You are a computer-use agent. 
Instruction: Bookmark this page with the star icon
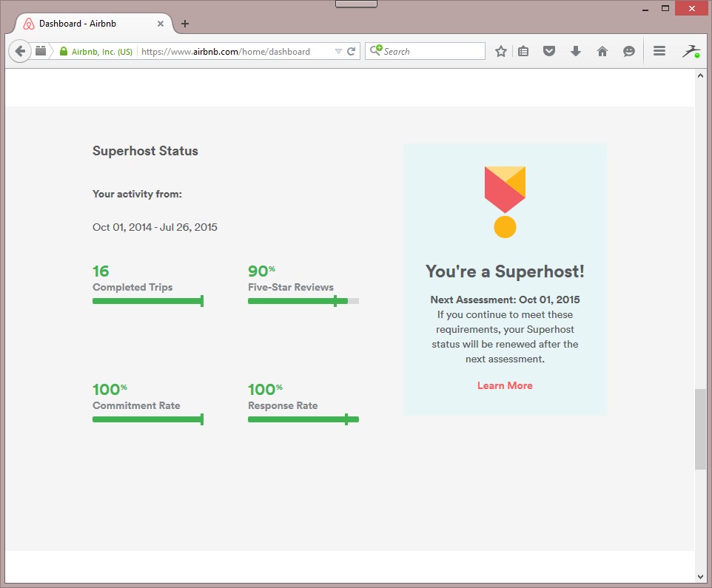501,51
